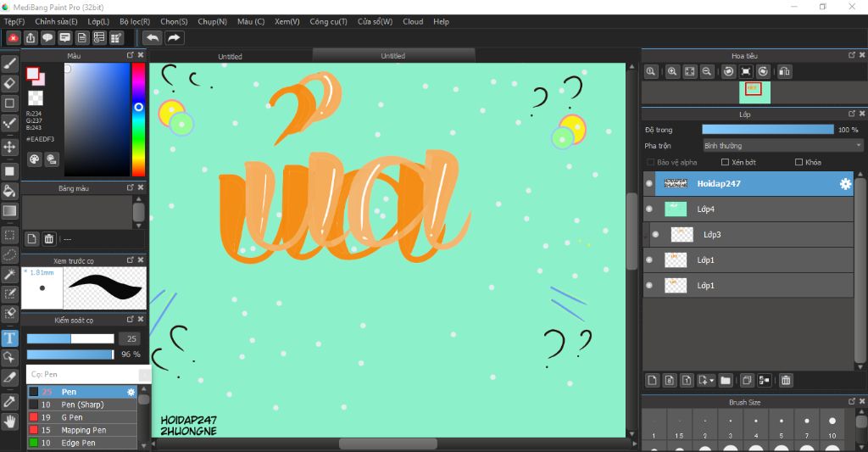Viewport: 868px width, 452px height.
Task: Float the Lớp layer panel
Action: coord(851,114)
